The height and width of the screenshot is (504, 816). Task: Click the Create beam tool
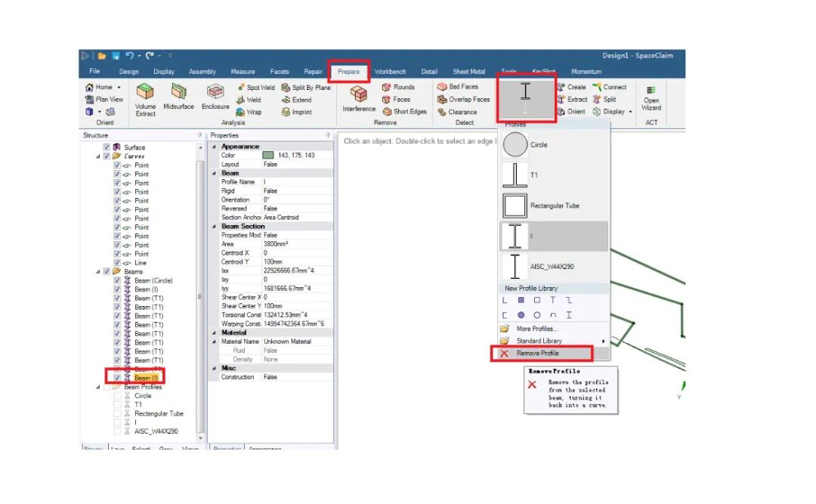pyautogui.click(x=571, y=87)
